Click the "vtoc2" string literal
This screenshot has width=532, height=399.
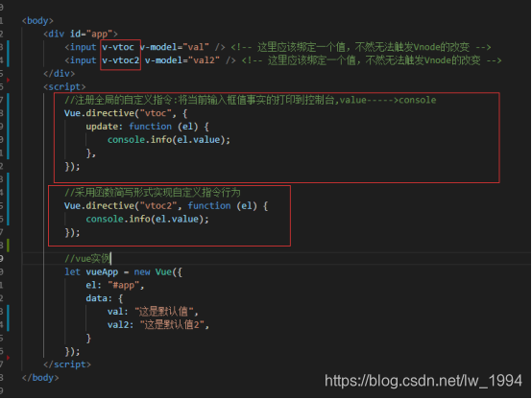click(158, 206)
